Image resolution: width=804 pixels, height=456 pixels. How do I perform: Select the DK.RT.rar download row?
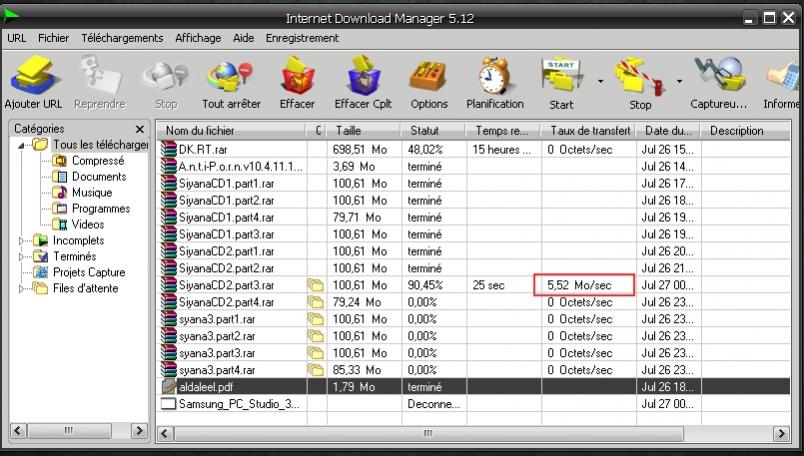click(473, 149)
